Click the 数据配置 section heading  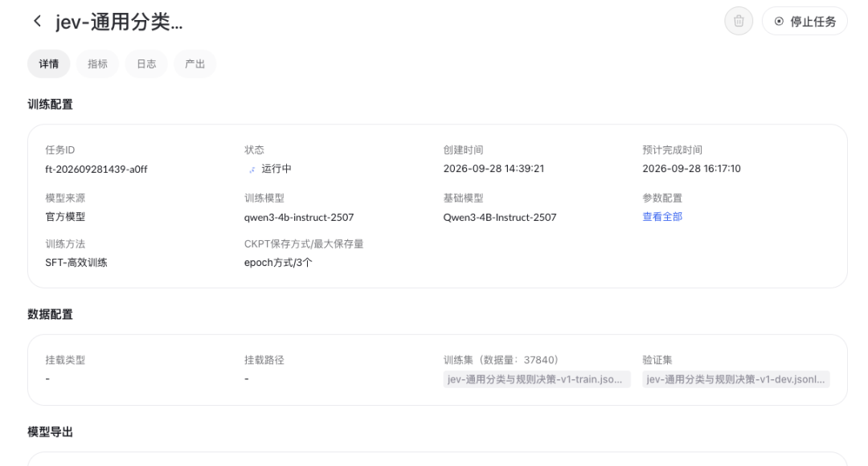[x=51, y=314]
